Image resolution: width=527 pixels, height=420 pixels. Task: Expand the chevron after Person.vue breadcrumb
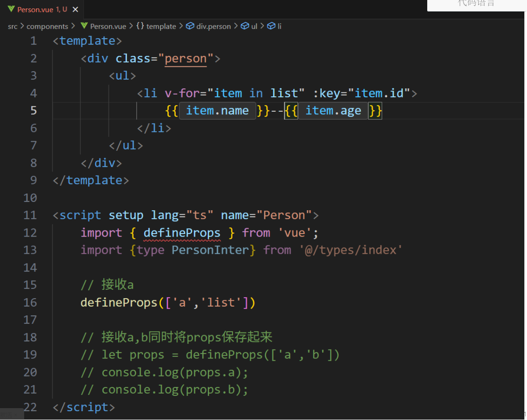(x=131, y=26)
